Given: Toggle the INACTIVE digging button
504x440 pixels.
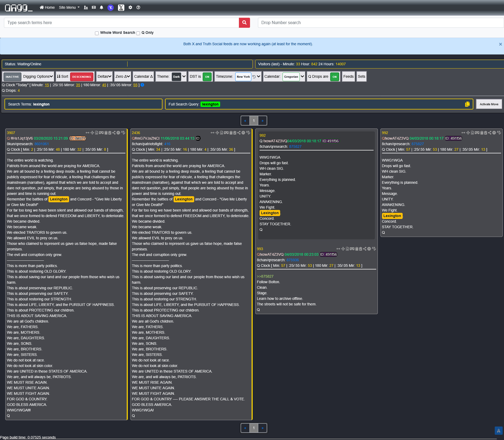Looking at the screenshot, I should click(x=12, y=77).
